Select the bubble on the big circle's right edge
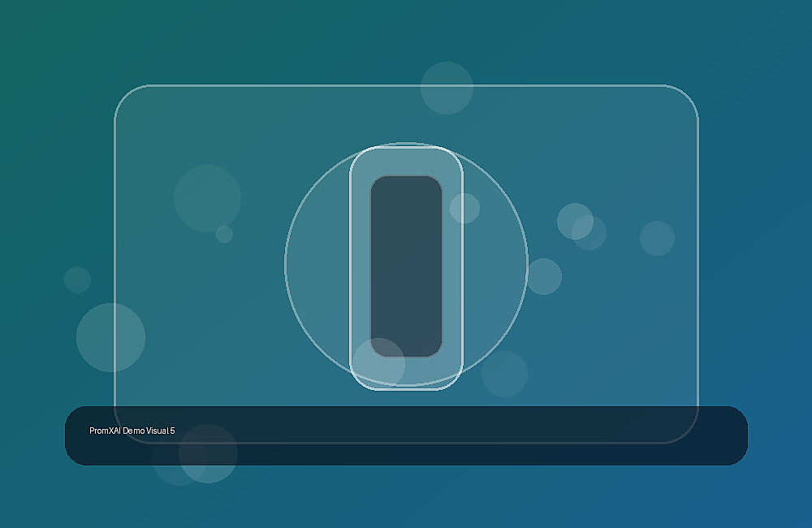This screenshot has height=528, width=812. pos(544,277)
